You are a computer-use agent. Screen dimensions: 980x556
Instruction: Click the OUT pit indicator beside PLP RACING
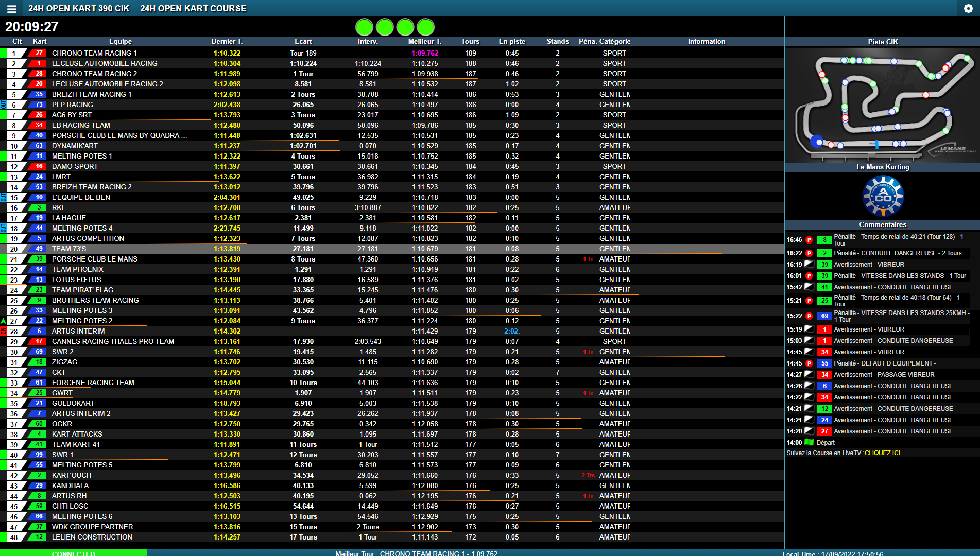[3, 105]
